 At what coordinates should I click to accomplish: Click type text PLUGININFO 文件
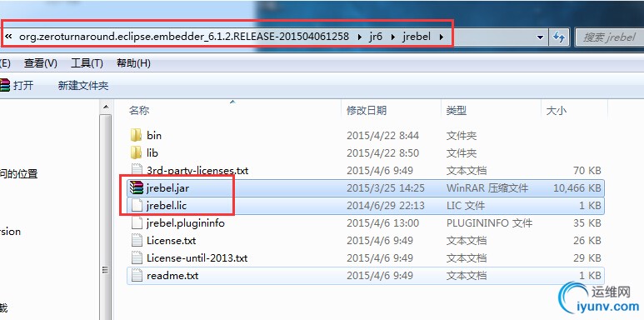coord(490,223)
